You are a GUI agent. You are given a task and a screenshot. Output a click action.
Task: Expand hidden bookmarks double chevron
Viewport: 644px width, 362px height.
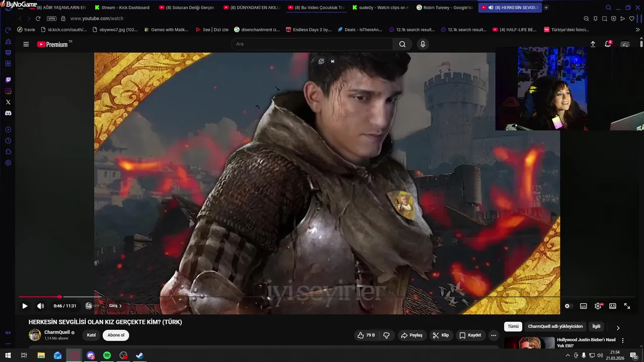[637, 30]
